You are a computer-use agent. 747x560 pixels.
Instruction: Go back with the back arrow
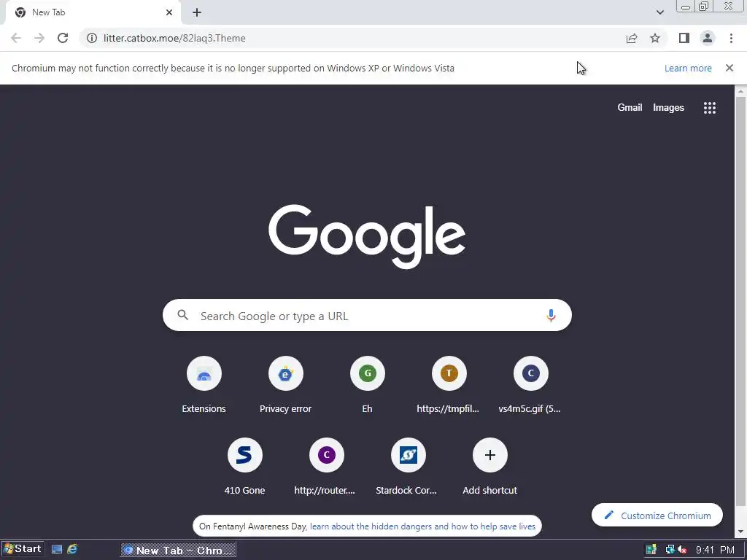(16, 38)
